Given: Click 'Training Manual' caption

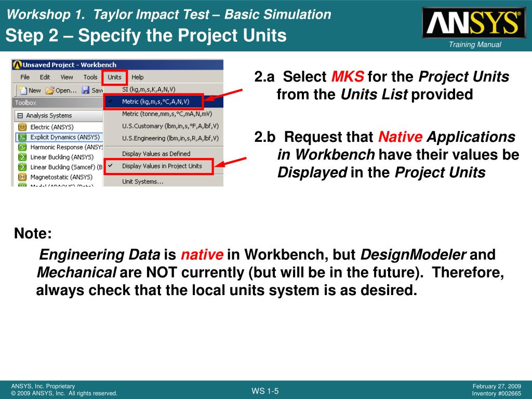Looking at the screenshot, I should point(475,45).
